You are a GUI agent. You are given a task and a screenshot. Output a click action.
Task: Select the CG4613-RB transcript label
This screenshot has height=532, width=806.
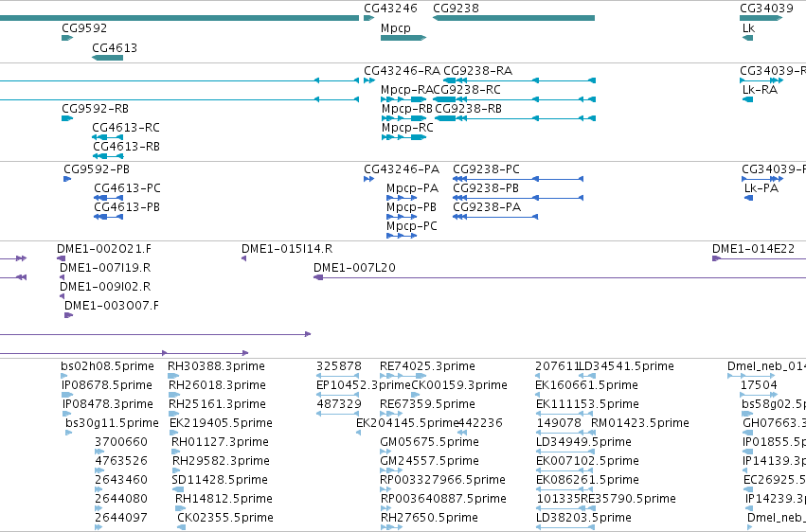[127, 147]
